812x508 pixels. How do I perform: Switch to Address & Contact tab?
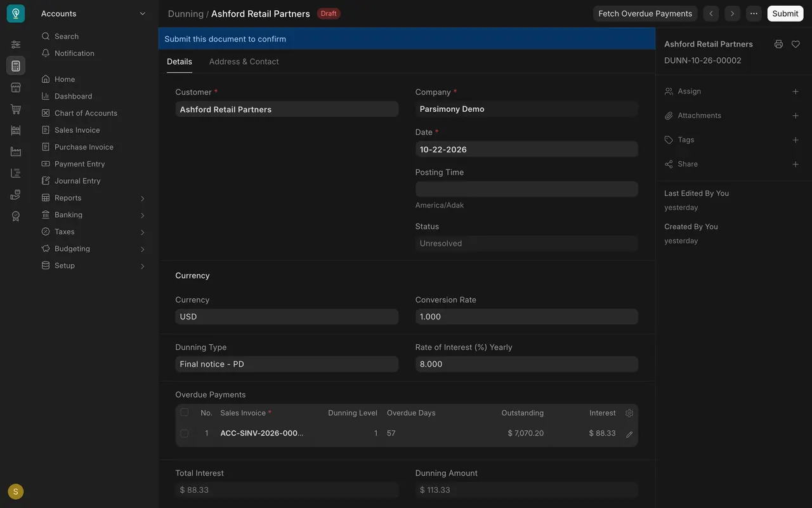coord(244,62)
